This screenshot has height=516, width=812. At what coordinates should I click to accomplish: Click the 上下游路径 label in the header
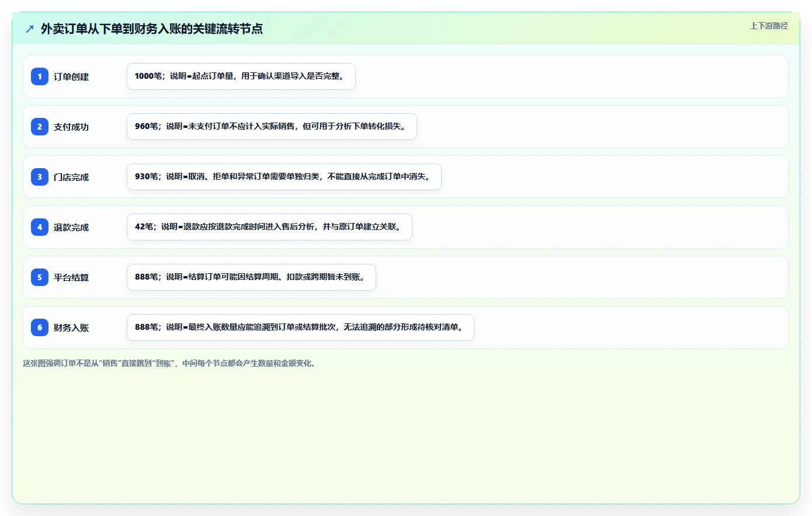(x=769, y=26)
